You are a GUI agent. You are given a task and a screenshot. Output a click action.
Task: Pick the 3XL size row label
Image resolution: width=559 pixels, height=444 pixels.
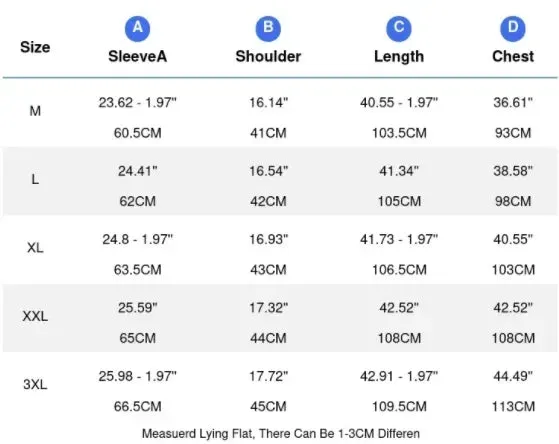coord(35,384)
